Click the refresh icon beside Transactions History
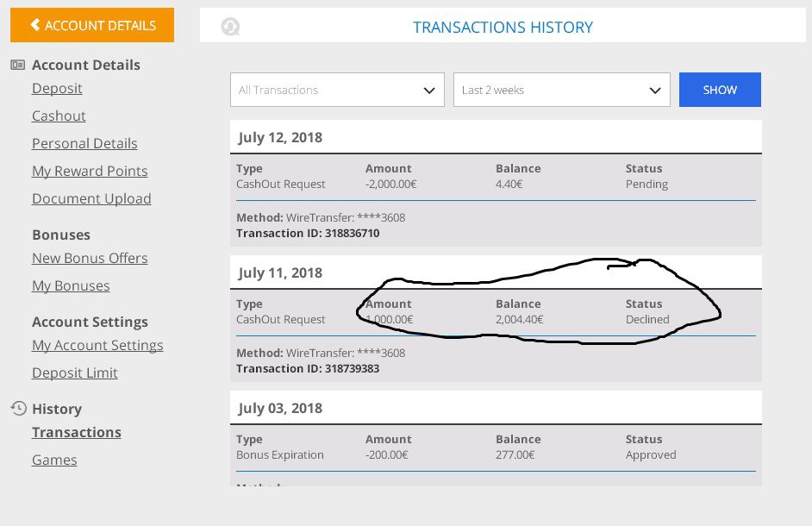 click(230, 27)
